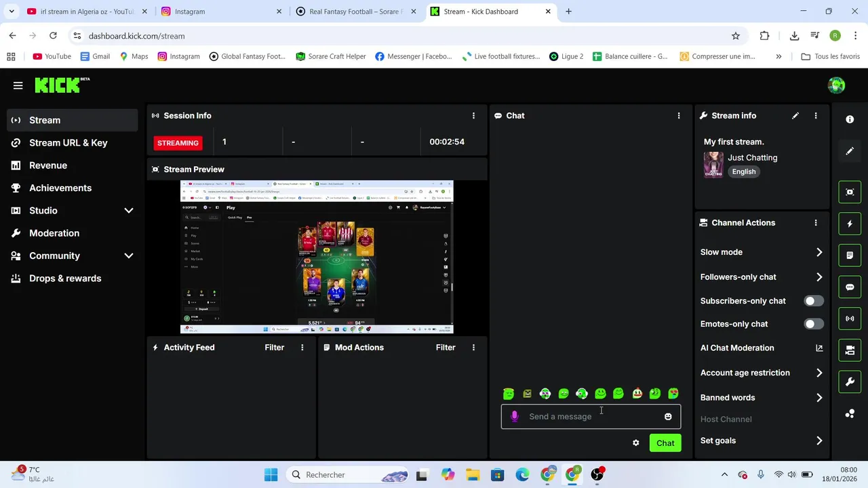
Task: Click the Kick logo
Action: click(62, 85)
